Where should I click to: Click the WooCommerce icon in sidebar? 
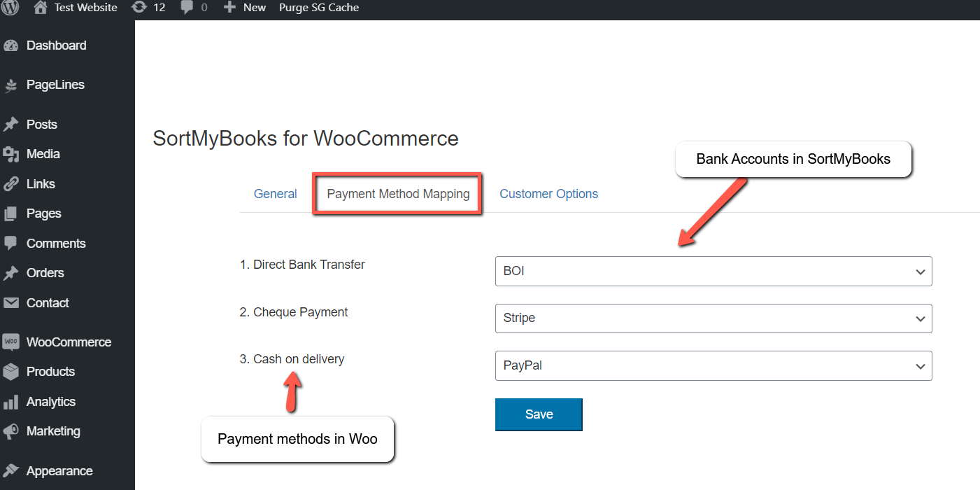pos(11,342)
